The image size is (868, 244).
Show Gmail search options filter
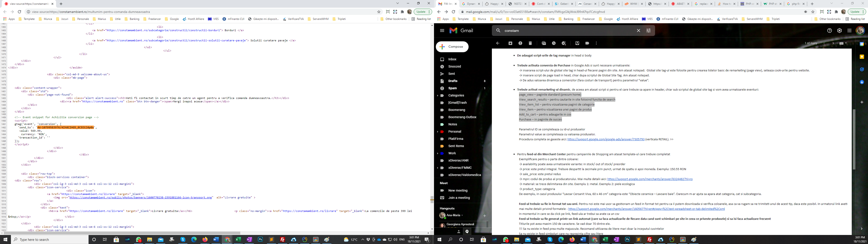(648, 30)
